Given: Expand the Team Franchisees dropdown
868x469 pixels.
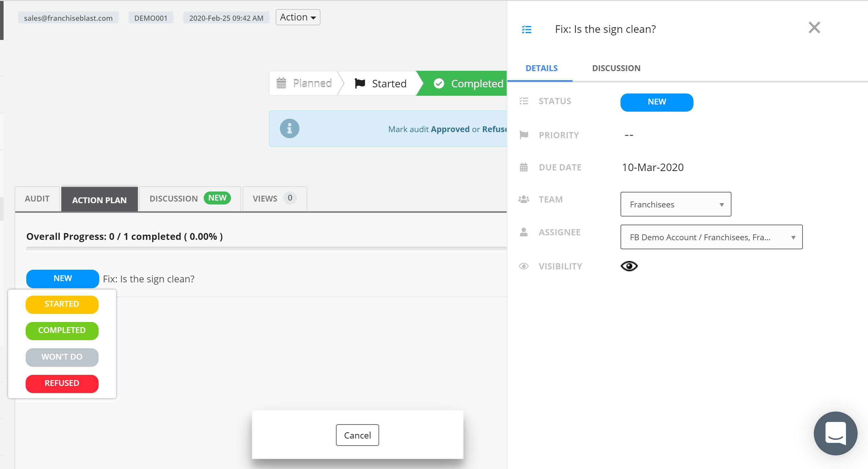Looking at the screenshot, I should point(675,204).
